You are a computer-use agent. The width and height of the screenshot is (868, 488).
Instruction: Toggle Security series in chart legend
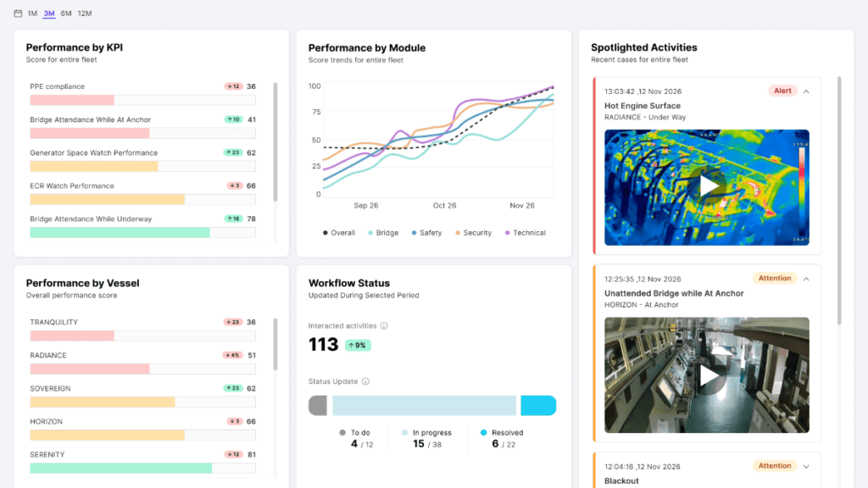coord(473,233)
